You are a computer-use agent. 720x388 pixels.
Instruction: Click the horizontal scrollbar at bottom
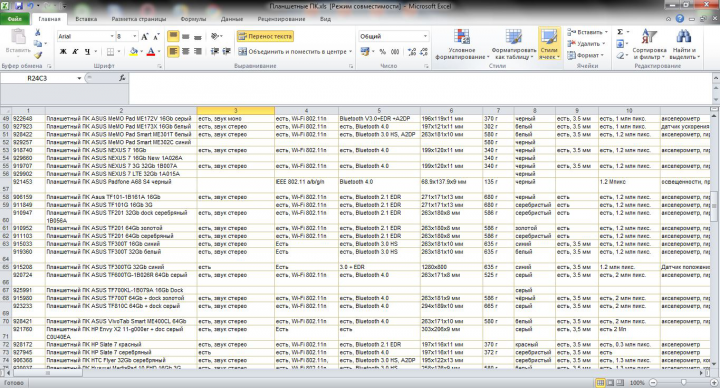point(48,373)
